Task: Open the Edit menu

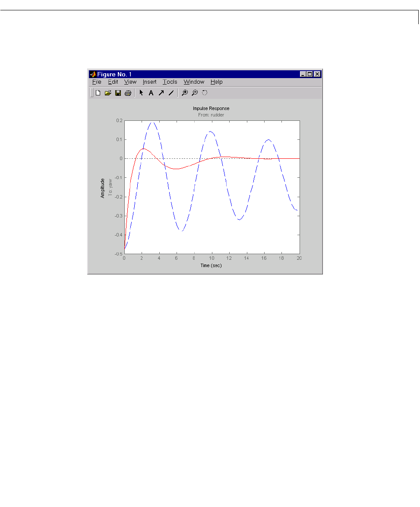Action: click(x=113, y=82)
